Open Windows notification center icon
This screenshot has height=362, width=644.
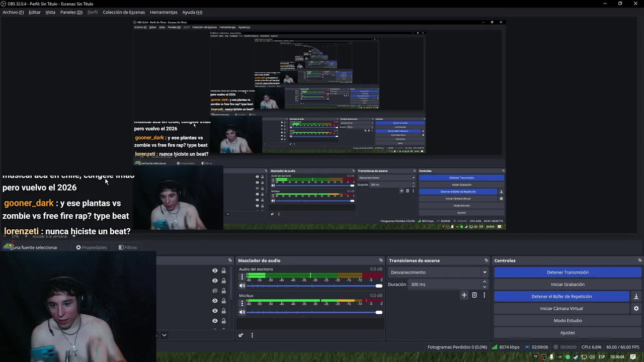click(x=633, y=357)
